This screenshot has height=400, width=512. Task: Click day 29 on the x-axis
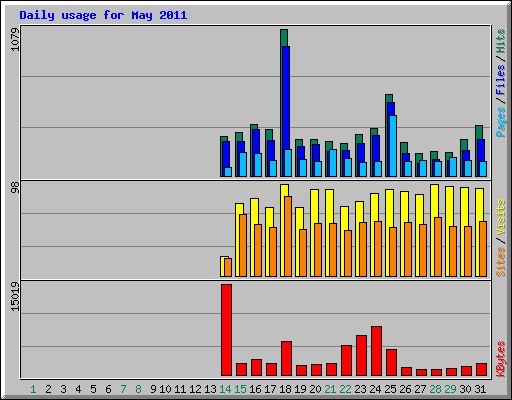tap(450, 389)
